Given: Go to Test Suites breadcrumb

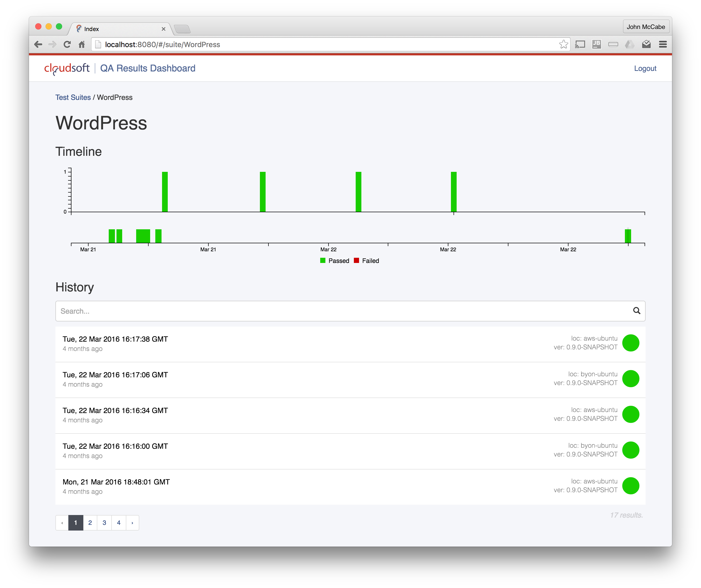Looking at the screenshot, I should pyautogui.click(x=73, y=98).
